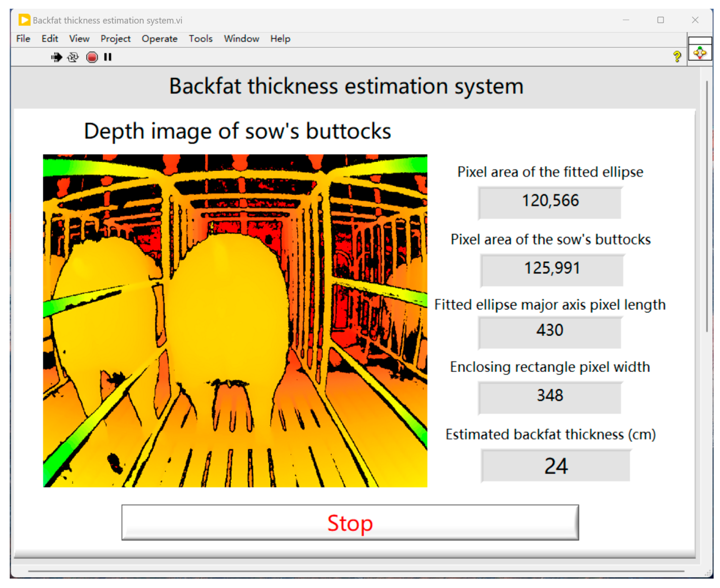Open the Operate menu
The width and height of the screenshot is (720, 588).
pyautogui.click(x=160, y=39)
